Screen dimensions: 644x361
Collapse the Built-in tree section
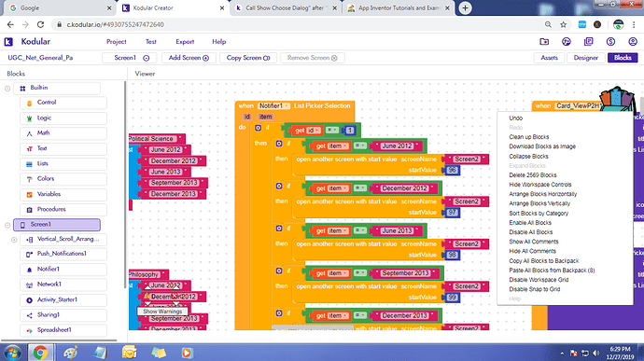click(x=7, y=89)
